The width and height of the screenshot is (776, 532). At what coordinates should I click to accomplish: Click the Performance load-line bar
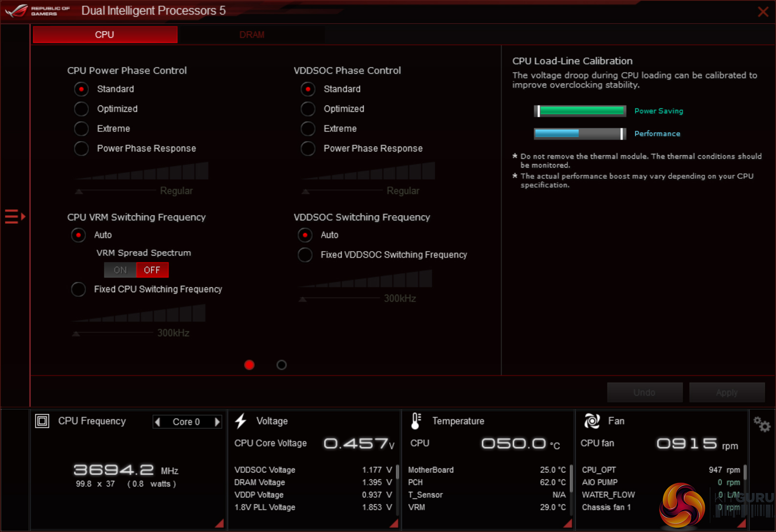click(x=580, y=133)
